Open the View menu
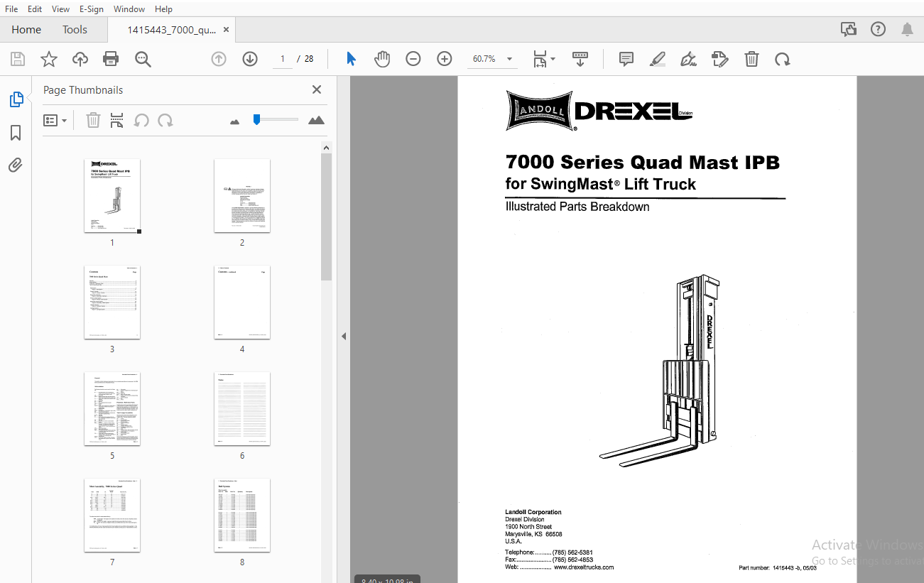This screenshot has height=583, width=924. click(60, 9)
